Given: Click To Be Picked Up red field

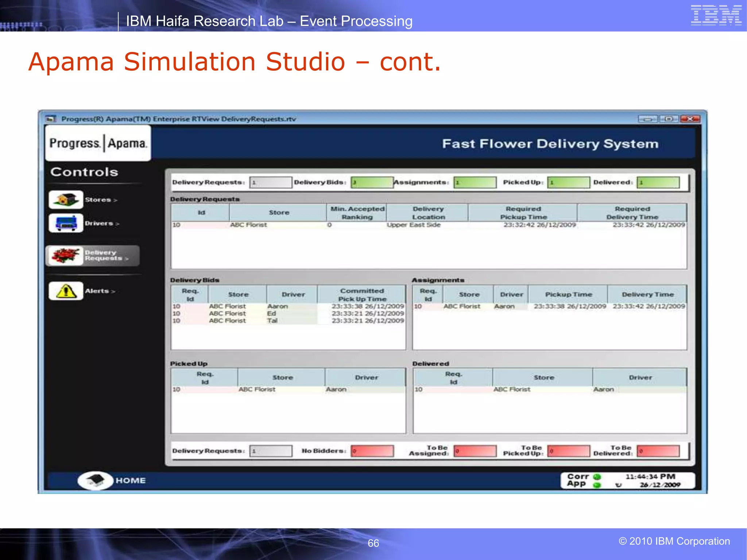Looking at the screenshot, I should tap(569, 451).
